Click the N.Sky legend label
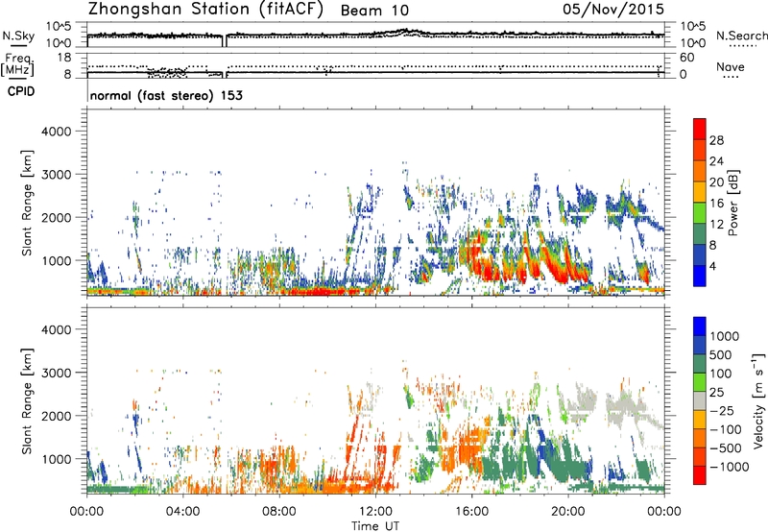The width and height of the screenshot is (768, 532). [18, 36]
